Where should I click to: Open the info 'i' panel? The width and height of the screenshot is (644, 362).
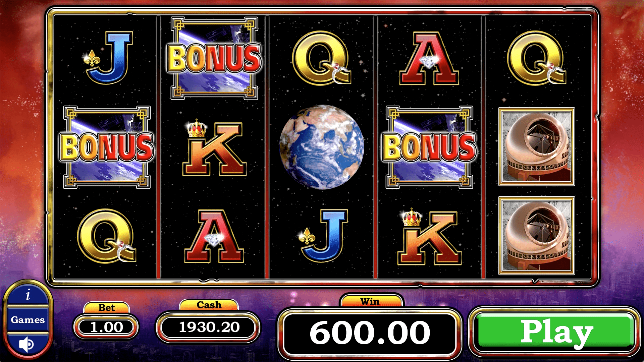pos(28,295)
